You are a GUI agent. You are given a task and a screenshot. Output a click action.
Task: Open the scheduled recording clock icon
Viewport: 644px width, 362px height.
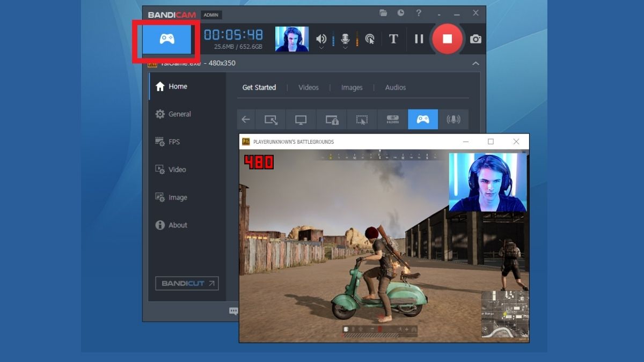[401, 13]
